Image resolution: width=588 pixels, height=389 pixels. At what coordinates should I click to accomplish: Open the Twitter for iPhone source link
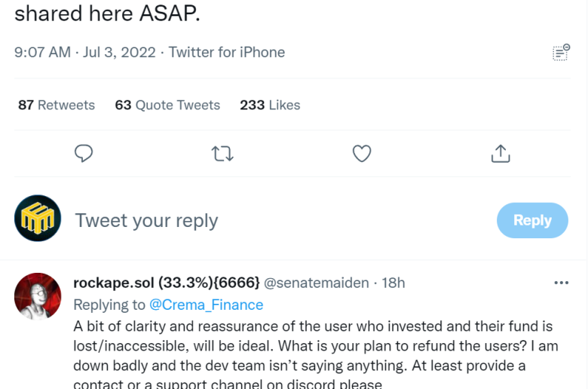(227, 52)
